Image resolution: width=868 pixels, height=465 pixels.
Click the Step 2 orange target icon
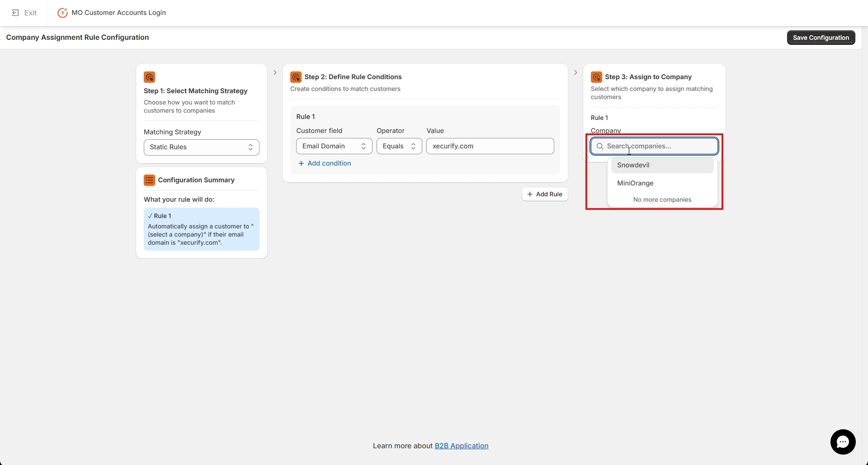(296, 77)
